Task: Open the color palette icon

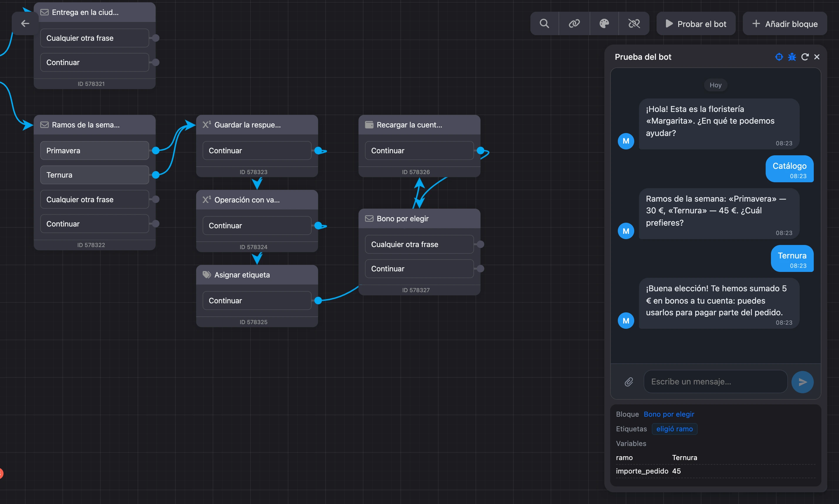Action: click(604, 23)
